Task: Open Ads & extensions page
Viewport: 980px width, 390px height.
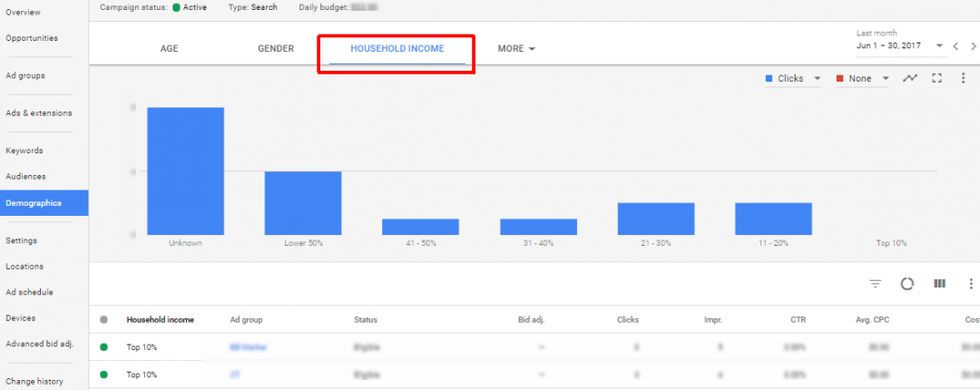Action: point(39,113)
